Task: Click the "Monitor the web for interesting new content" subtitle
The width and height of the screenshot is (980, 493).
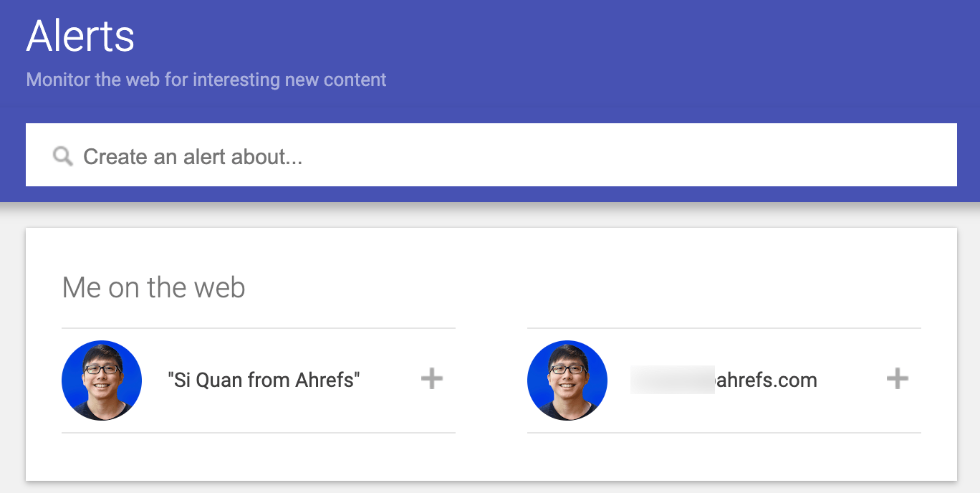Action: pos(206,80)
